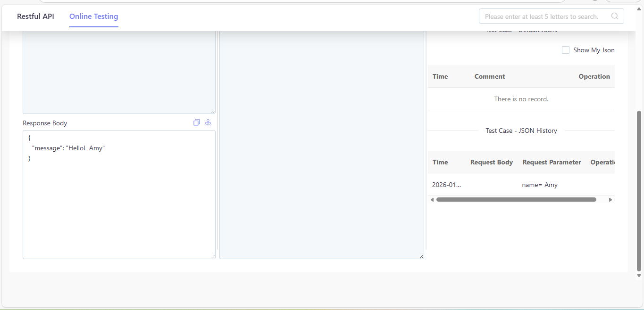644x310 pixels.
Task: Select the Online Testing tab
Action: click(x=94, y=16)
